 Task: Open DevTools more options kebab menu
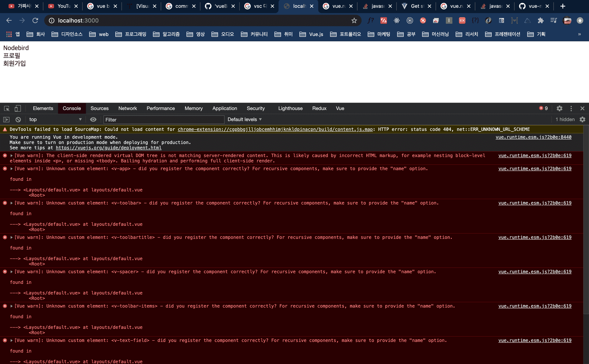[571, 108]
